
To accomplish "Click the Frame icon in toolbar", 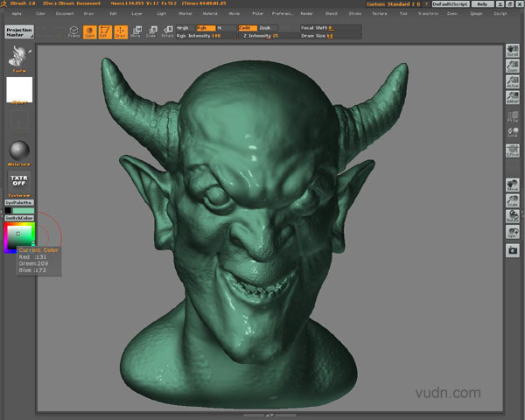I will 73,32.
